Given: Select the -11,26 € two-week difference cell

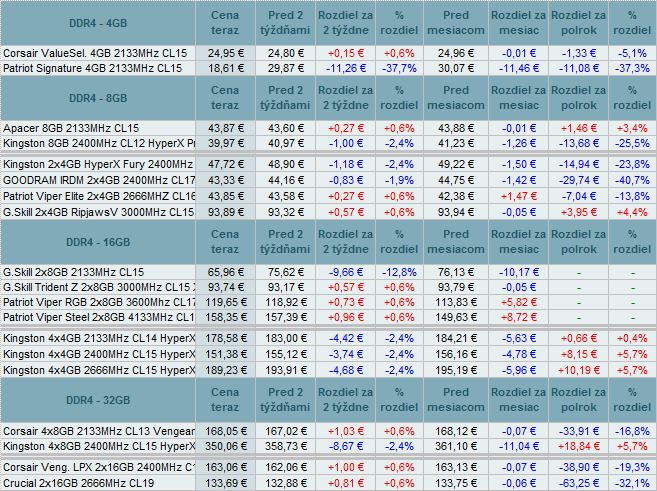Looking at the screenshot, I should (x=346, y=68).
